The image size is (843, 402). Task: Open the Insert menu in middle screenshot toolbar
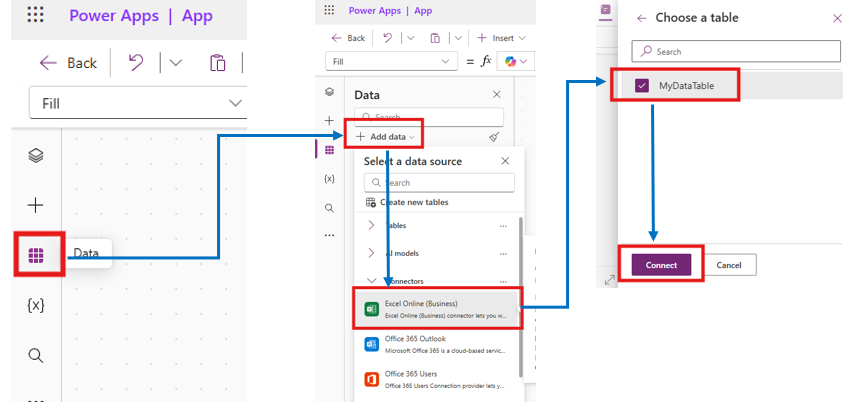pyautogui.click(x=501, y=38)
